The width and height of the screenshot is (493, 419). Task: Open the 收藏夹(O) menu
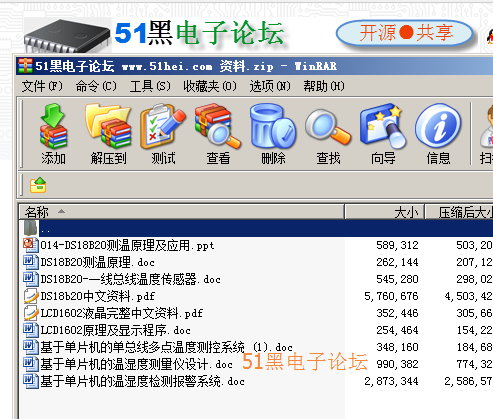coord(210,86)
